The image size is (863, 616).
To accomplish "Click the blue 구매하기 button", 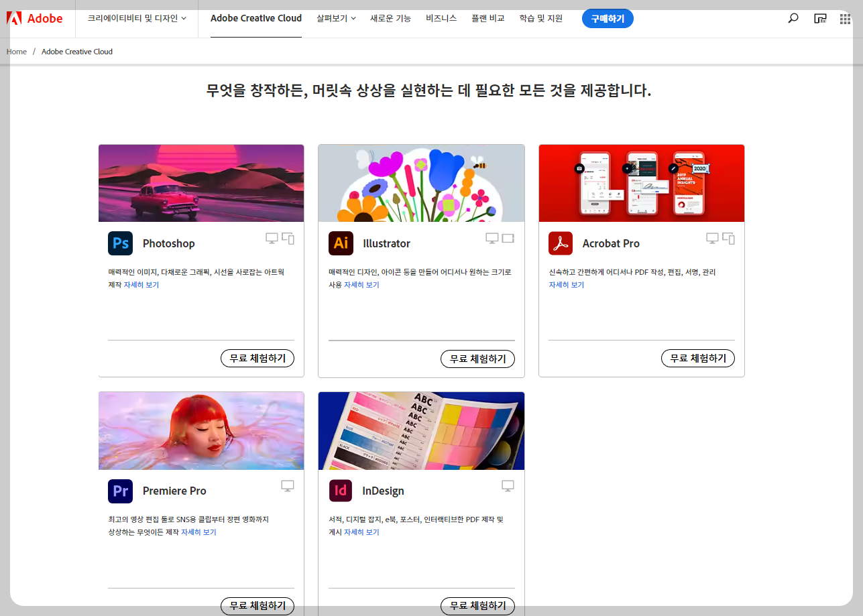I will point(608,19).
